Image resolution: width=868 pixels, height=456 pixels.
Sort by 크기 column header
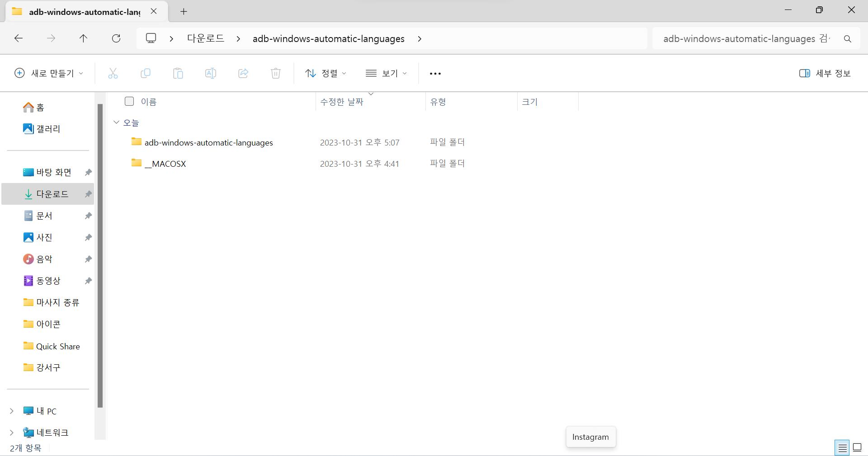[530, 102]
